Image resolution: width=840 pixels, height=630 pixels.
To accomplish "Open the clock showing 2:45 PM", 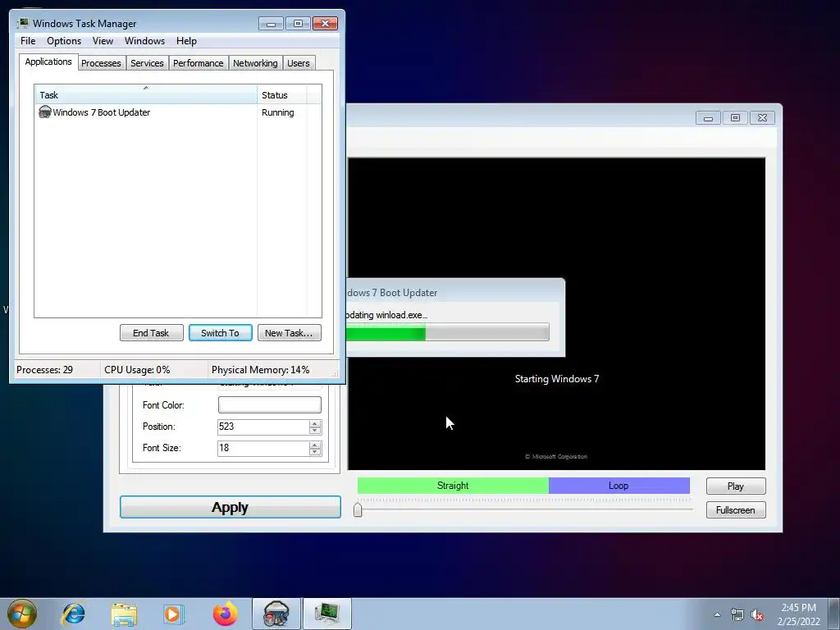I will pos(798,614).
